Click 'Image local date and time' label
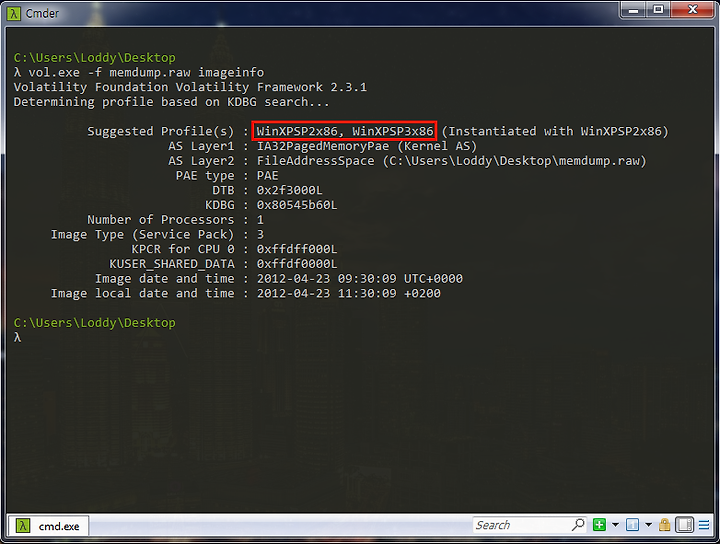Viewport: 720px width, 544px height. [142, 293]
